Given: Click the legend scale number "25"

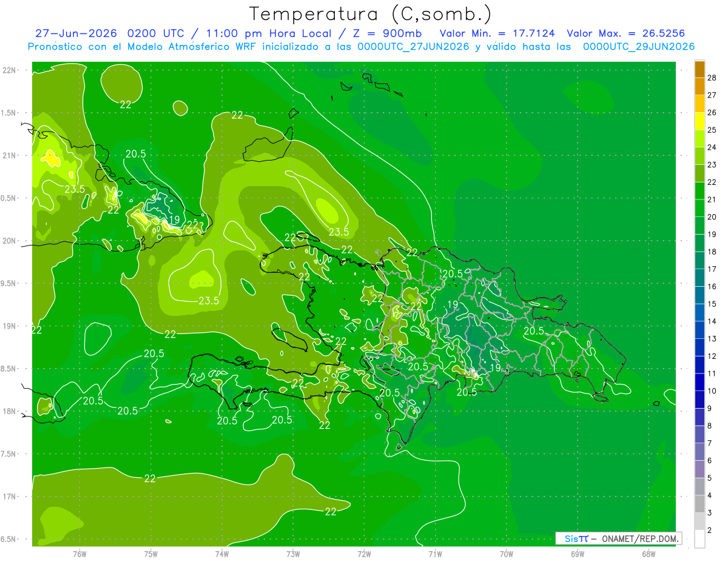Looking at the screenshot, I should (712, 130).
